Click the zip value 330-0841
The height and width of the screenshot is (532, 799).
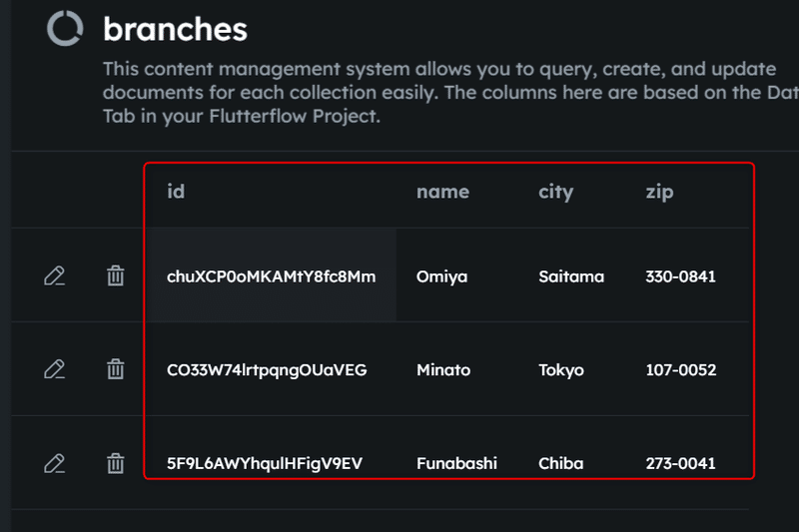(x=680, y=276)
